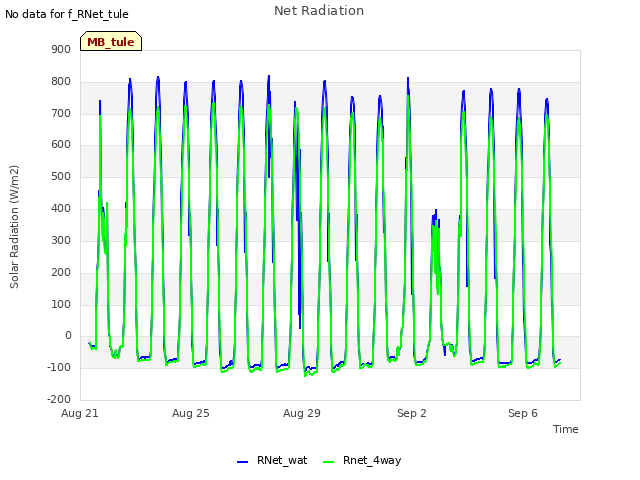The height and width of the screenshot is (480, 640).
Task: Click the 600 y-axis tick label
Action: tap(61, 144)
